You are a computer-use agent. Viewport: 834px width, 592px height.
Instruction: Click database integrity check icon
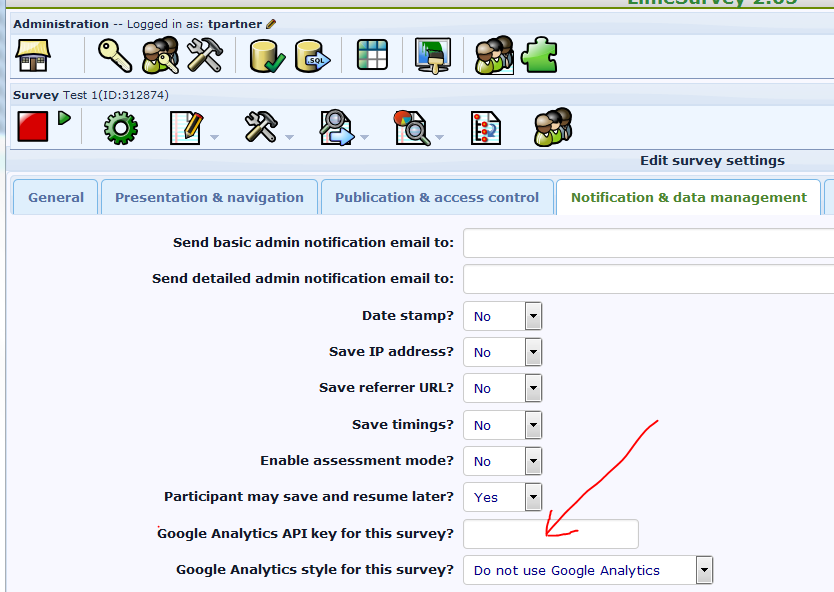click(x=267, y=56)
